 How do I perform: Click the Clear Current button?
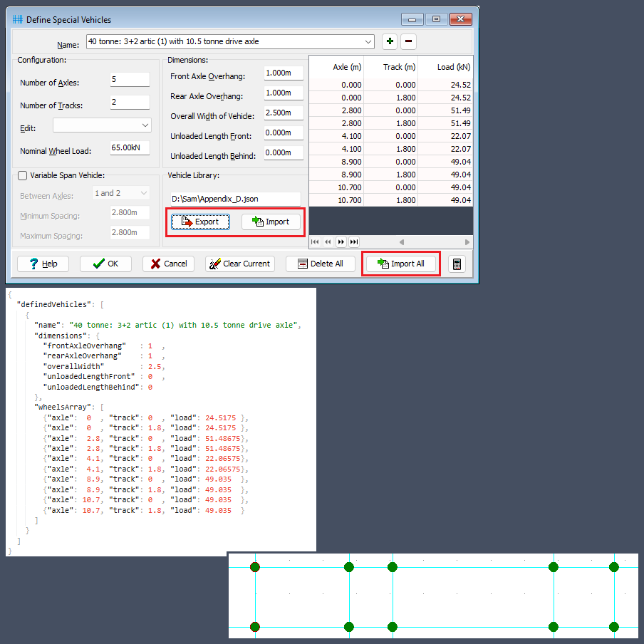[x=240, y=264]
